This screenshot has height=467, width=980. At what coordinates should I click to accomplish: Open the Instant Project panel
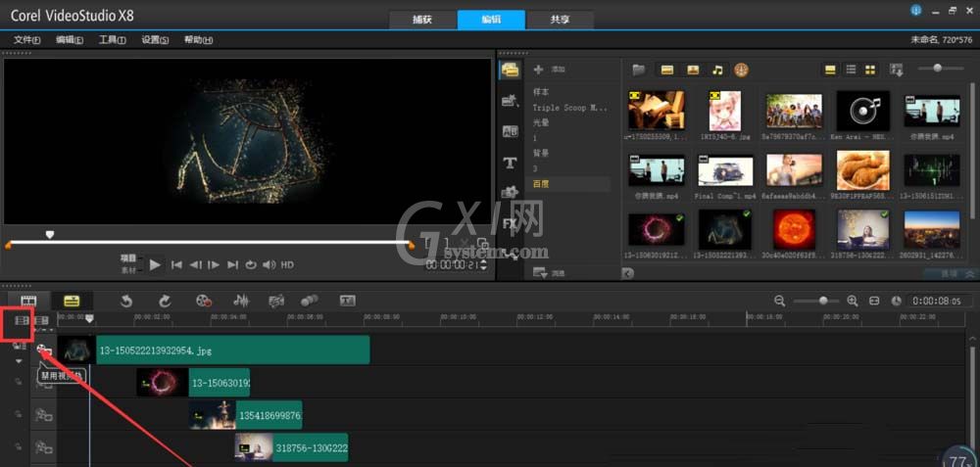point(510,101)
